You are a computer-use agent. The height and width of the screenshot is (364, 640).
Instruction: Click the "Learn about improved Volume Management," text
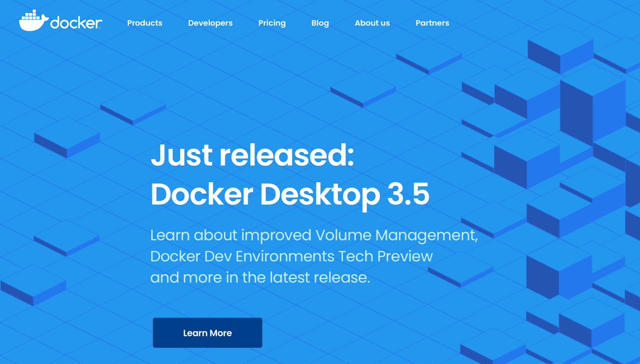point(314,235)
